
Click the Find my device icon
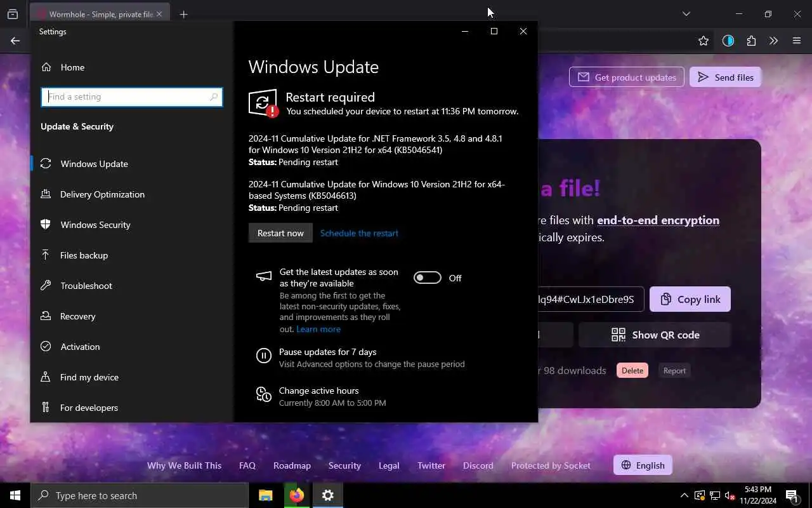(x=46, y=377)
